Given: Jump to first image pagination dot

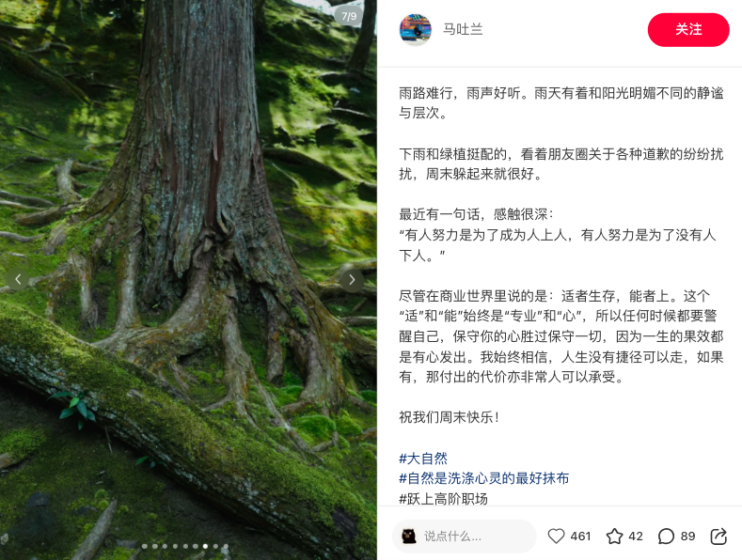Looking at the screenshot, I should [x=144, y=546].
